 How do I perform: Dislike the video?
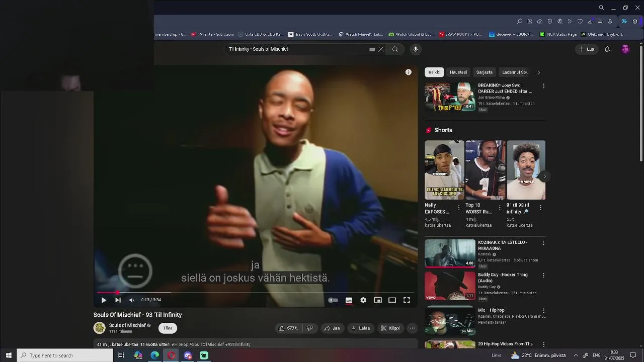pos(310,328)
